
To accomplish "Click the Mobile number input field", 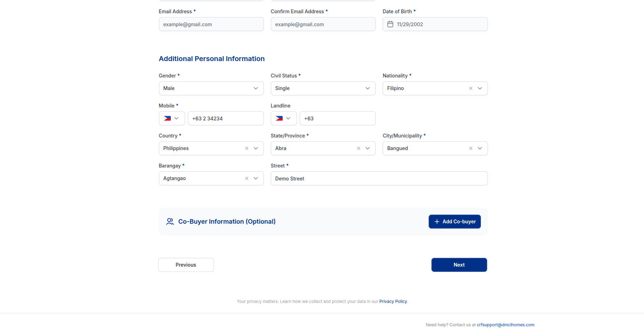I will [226, 118].
